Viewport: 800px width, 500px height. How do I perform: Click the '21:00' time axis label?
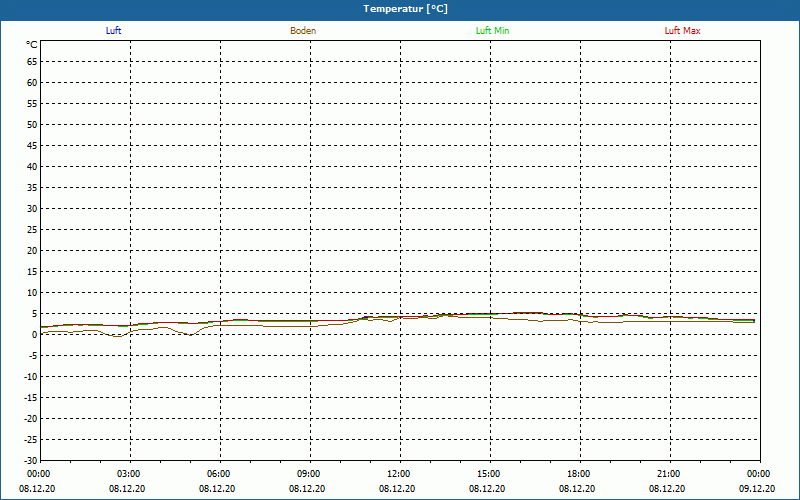(x=668, y=474)
